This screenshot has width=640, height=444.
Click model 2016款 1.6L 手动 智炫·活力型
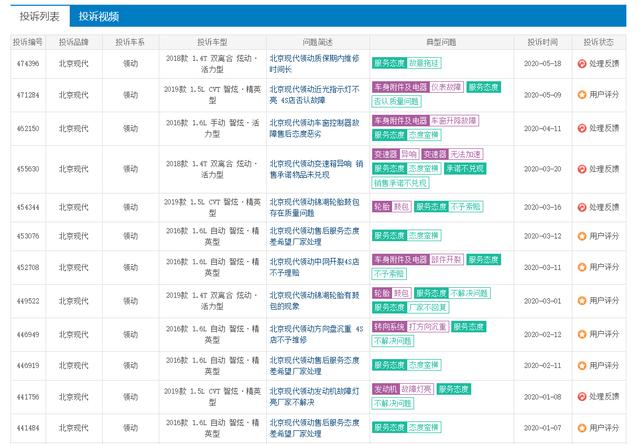212,128
